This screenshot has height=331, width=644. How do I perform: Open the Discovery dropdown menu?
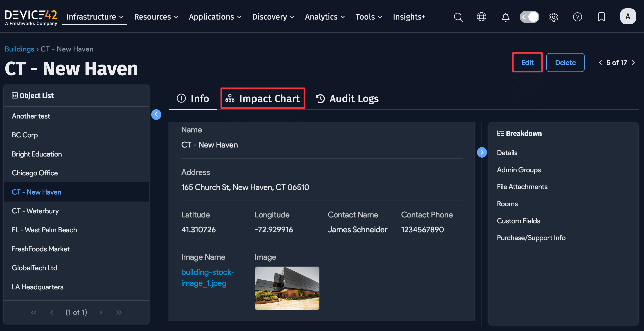tap(273, 17)
